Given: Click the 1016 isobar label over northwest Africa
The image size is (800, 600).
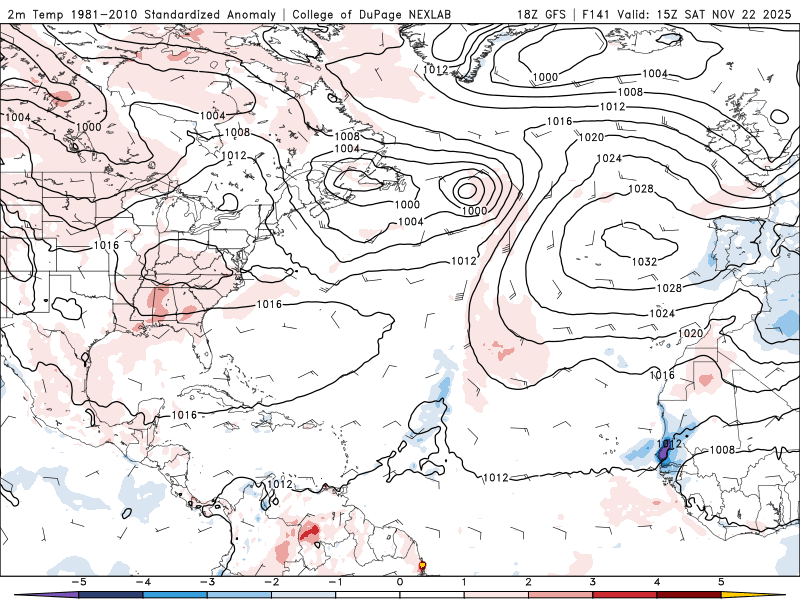Looking at the screenshot, I should click(x=662, y=375).
